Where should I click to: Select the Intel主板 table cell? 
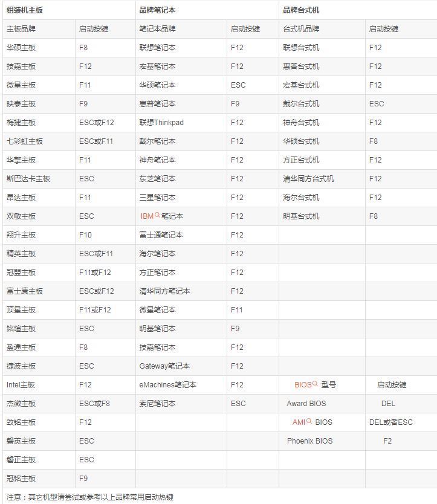click(x=21, y=385)
